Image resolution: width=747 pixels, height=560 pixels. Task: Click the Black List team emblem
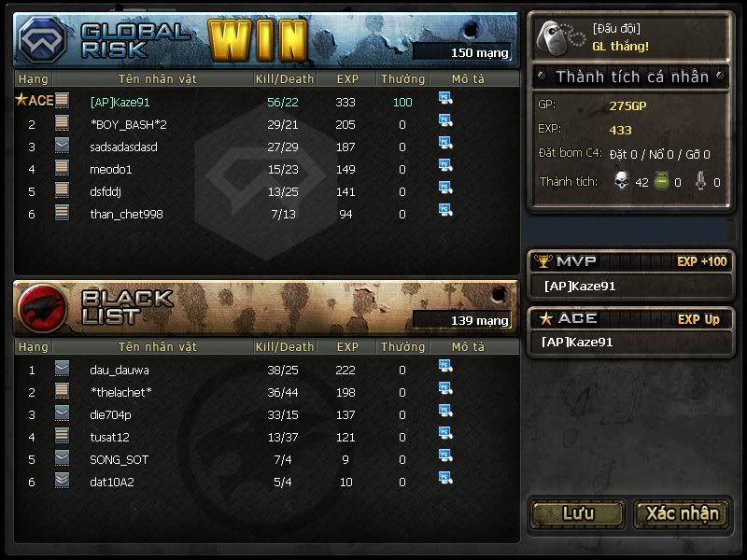coord(42,308)
